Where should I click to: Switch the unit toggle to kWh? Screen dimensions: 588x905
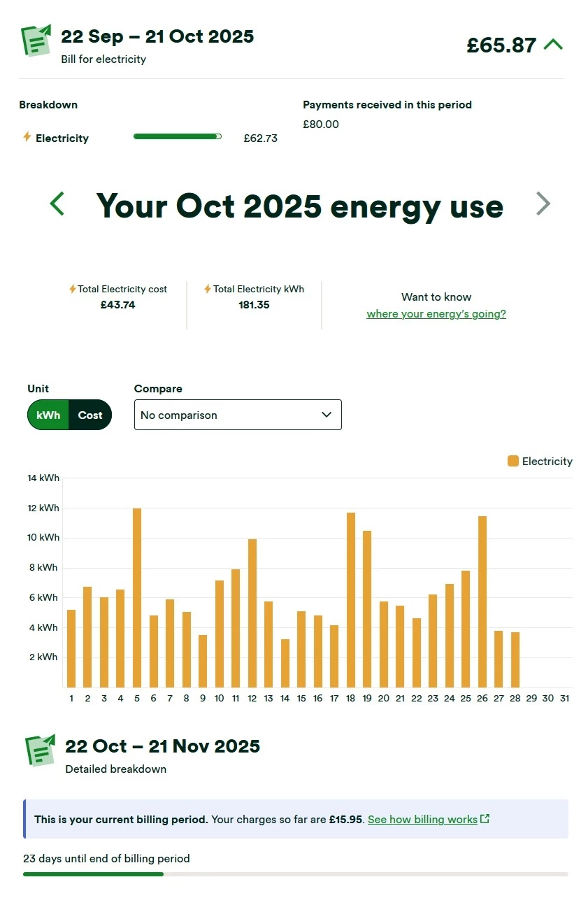tap(49, 415)
